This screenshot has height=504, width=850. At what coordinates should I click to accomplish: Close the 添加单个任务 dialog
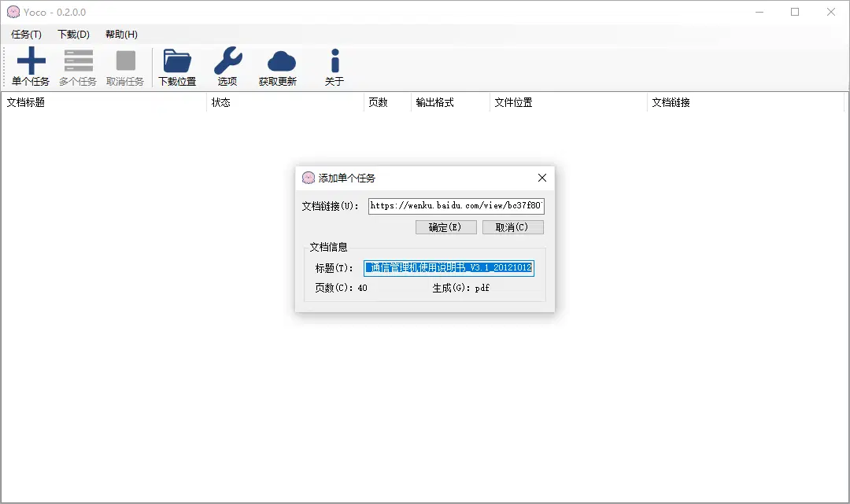tap(542, 178)
